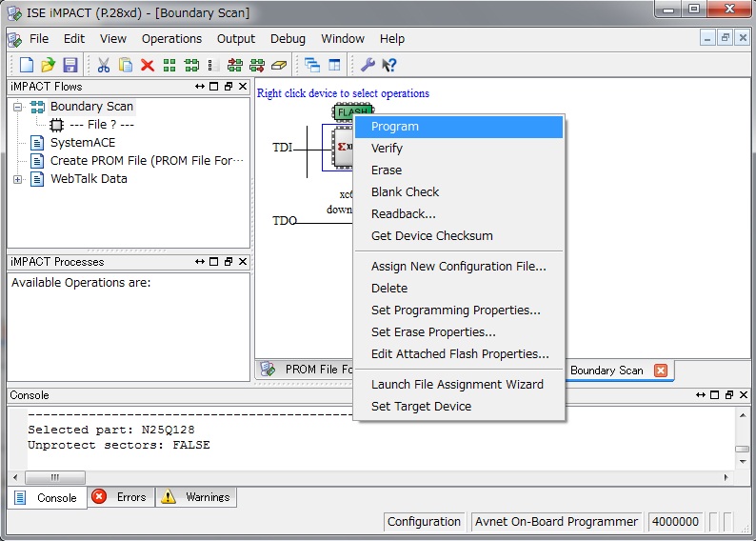This screenshot has height=541, width=756.
Task: Click the New project toolbar icon
Action: tap(27, 65)
